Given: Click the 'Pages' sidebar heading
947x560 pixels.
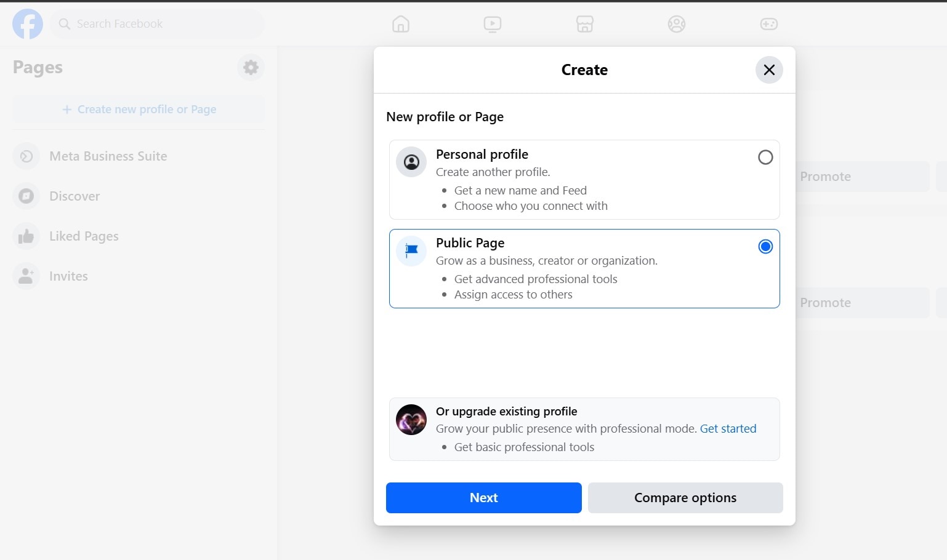Looking at the screenshot, I should point(38,67).
